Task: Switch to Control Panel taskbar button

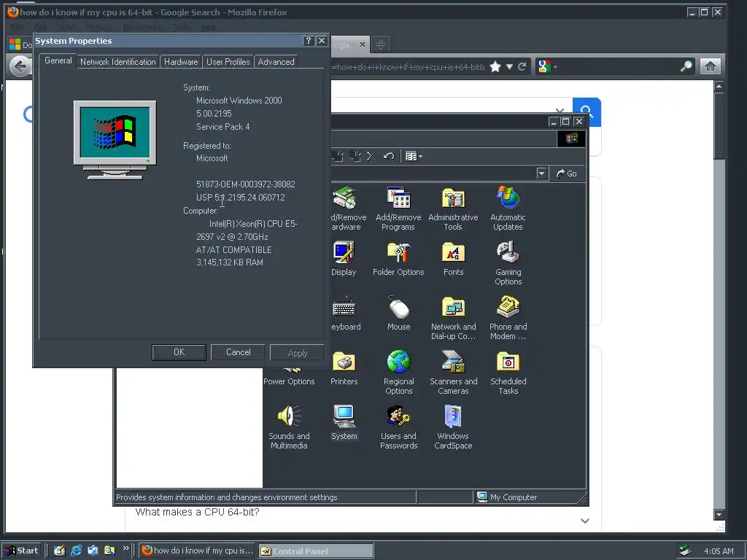Action: point(317,551)
